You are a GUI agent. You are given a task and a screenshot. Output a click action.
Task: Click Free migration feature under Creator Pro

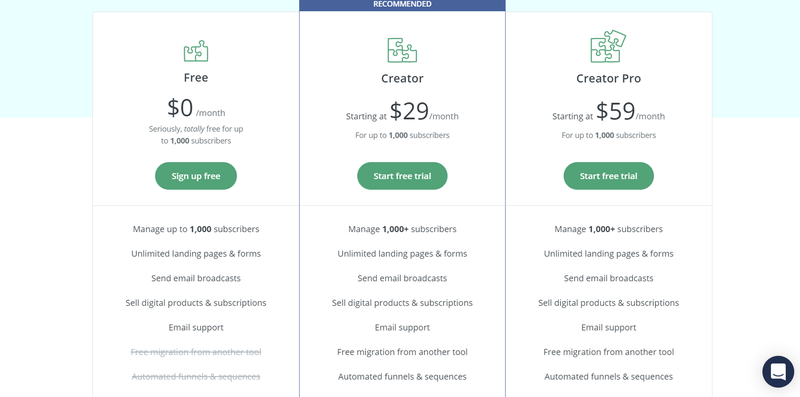(608, 352)
